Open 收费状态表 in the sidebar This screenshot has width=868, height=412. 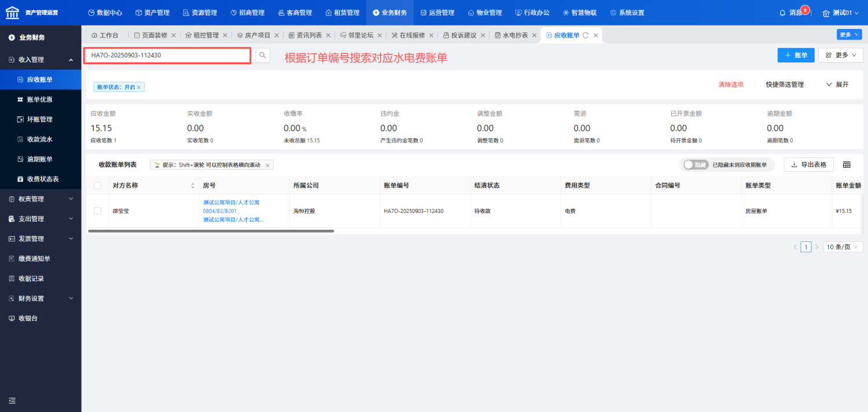[x=41, y=179]
